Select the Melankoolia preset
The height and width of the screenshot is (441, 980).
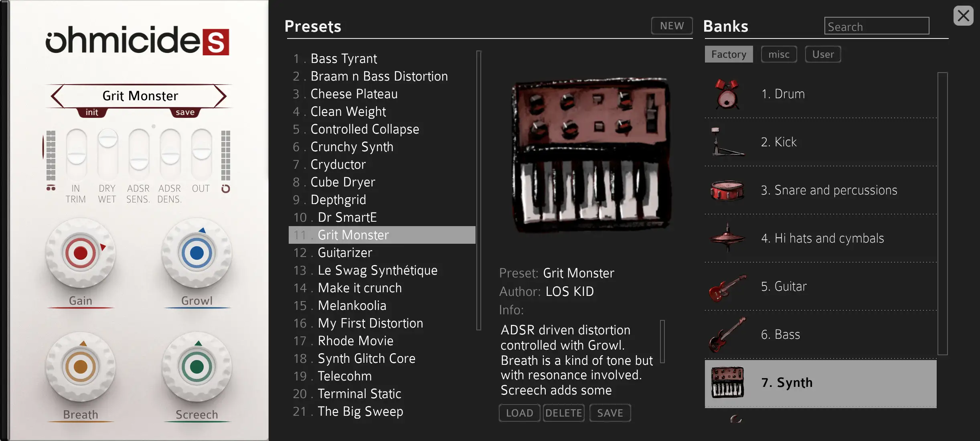point(382,305)
